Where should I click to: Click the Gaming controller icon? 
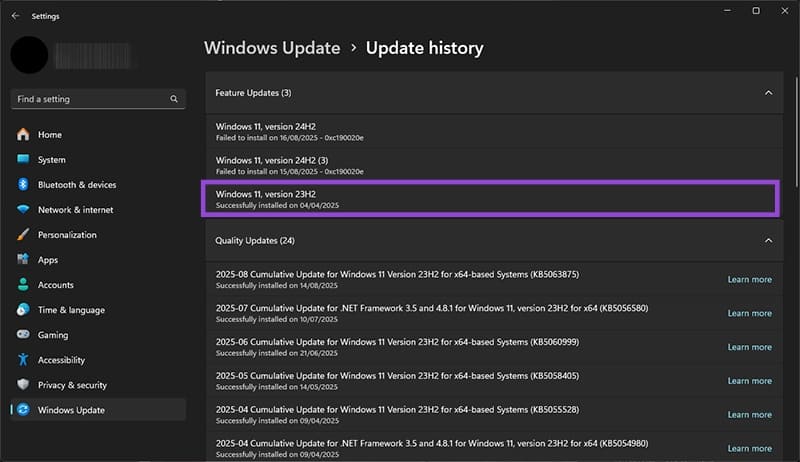23,334
